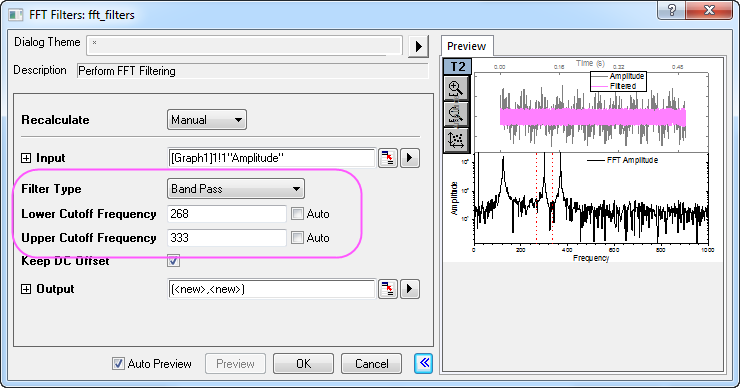The width and height of the screenshot is (740, 388).
Task: Click the Dialog Theme text field
Action: [244, 46]
